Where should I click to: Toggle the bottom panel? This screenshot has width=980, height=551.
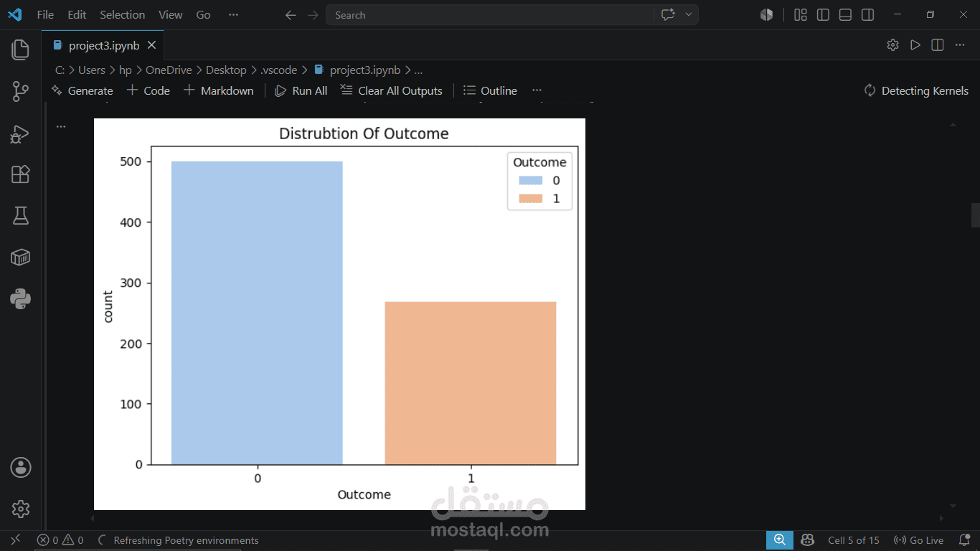pos(845,14)
